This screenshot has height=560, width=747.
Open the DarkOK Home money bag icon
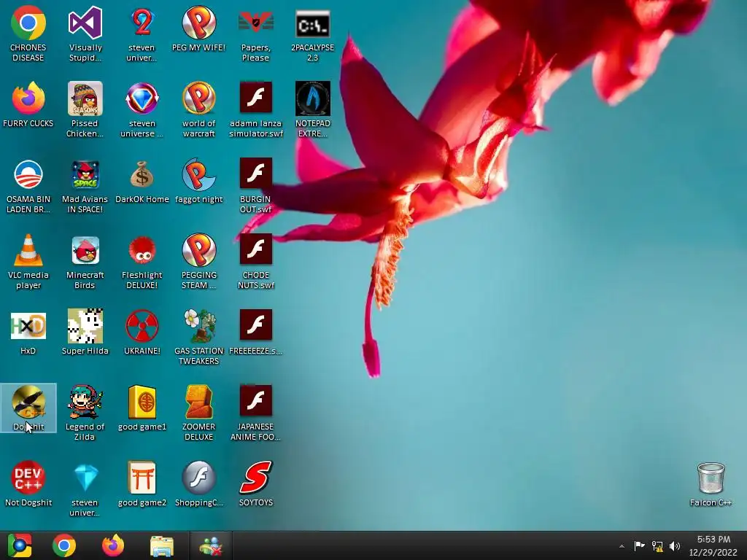(142, 181)
